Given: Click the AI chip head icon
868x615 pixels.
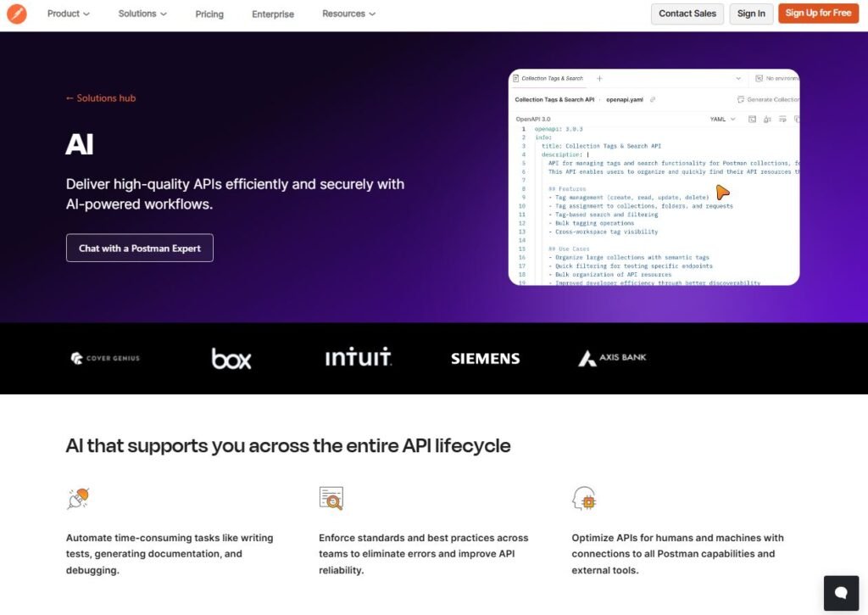Looking at the screenshot, I should (x=584, y=498).
